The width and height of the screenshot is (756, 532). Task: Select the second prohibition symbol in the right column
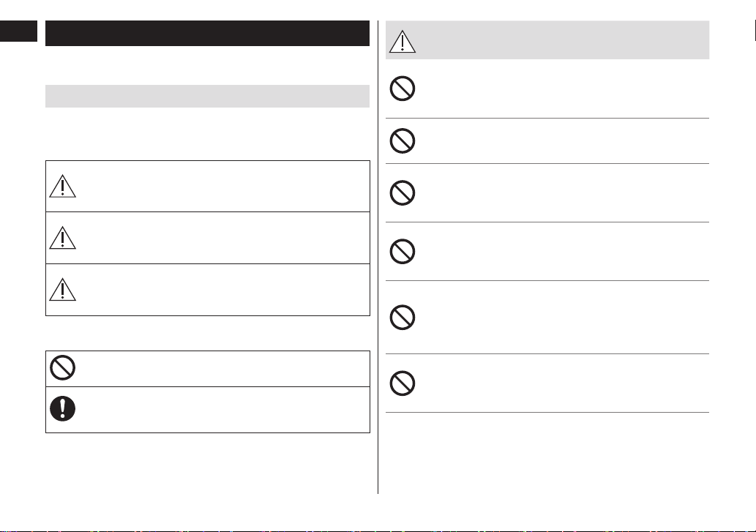tap(402, 141)
